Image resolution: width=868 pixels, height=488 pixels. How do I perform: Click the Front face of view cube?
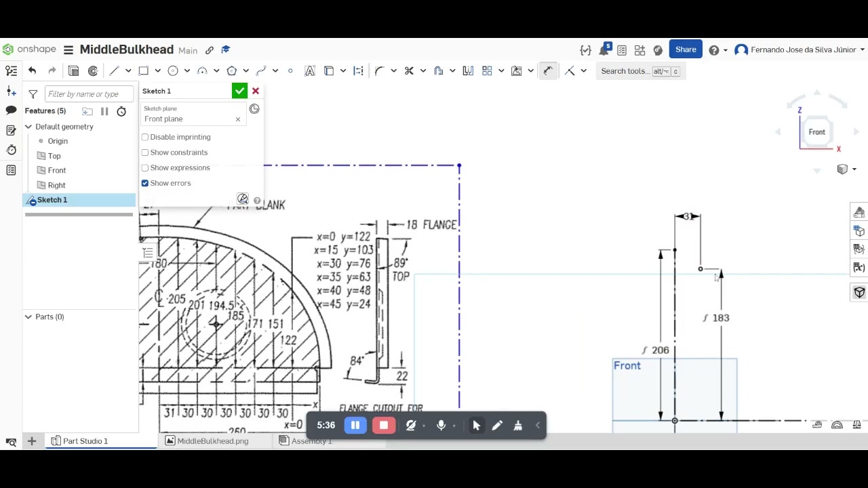816,132
